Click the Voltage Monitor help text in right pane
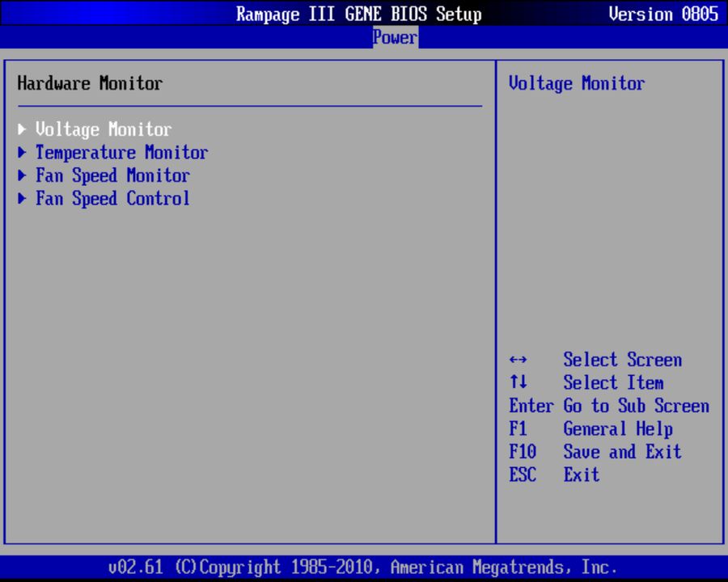 coord(577,83)
